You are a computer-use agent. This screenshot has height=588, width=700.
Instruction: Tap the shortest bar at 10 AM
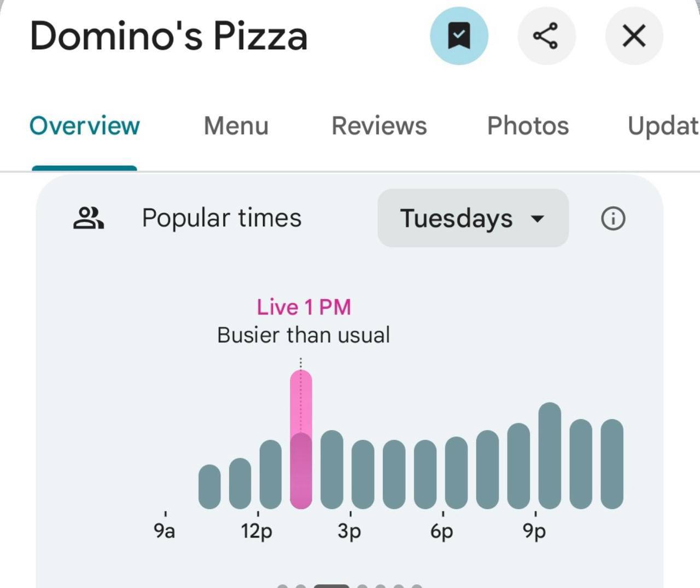click(209, 487)
